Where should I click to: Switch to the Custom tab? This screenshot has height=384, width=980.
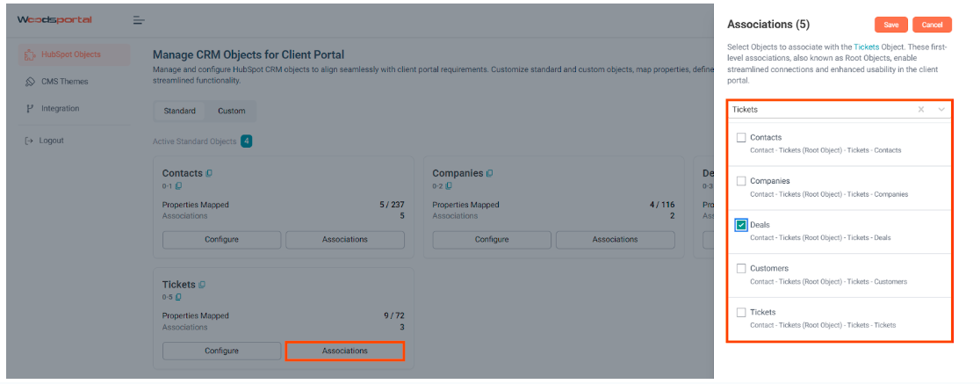(232, 111)
